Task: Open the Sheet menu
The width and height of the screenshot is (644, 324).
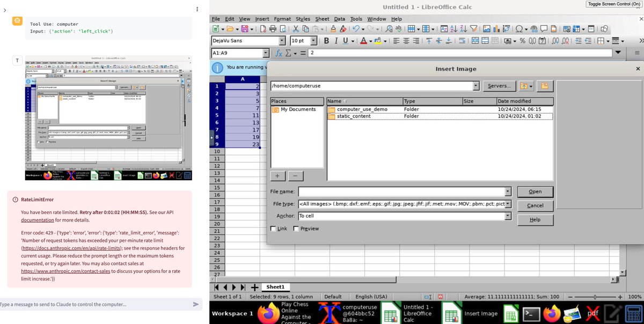Action: click(322, 19)
